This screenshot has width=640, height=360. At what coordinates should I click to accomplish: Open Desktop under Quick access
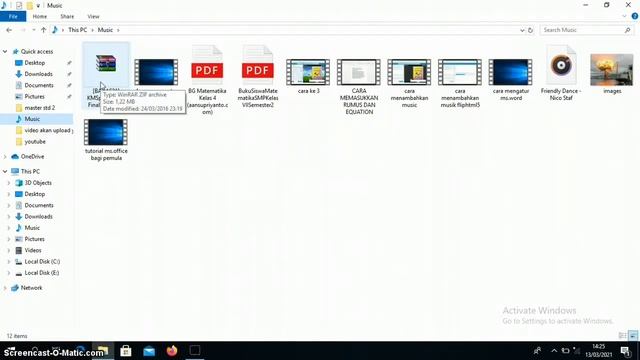pyautogui.click(x=35, y=63)
